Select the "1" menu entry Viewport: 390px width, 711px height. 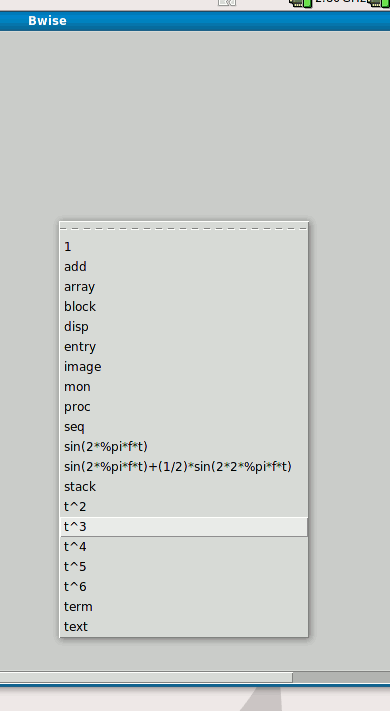click(184, 247)
